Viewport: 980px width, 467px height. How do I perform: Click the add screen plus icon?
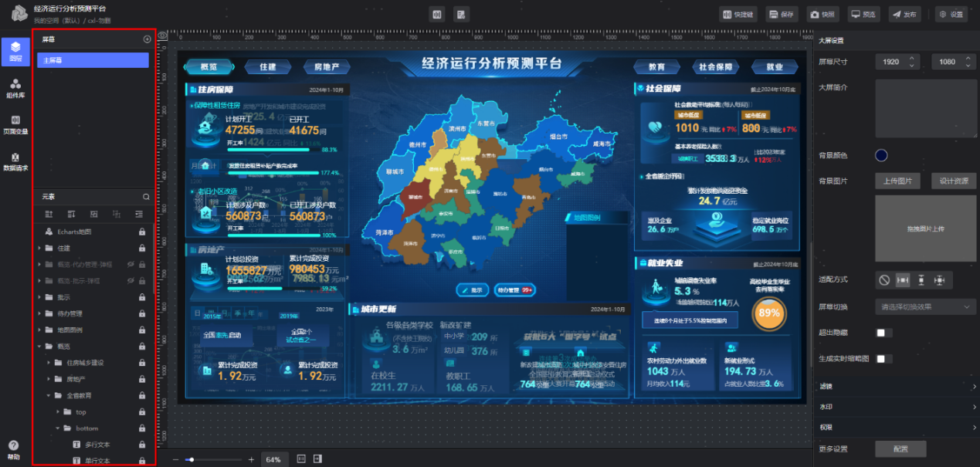click(148, 39)
